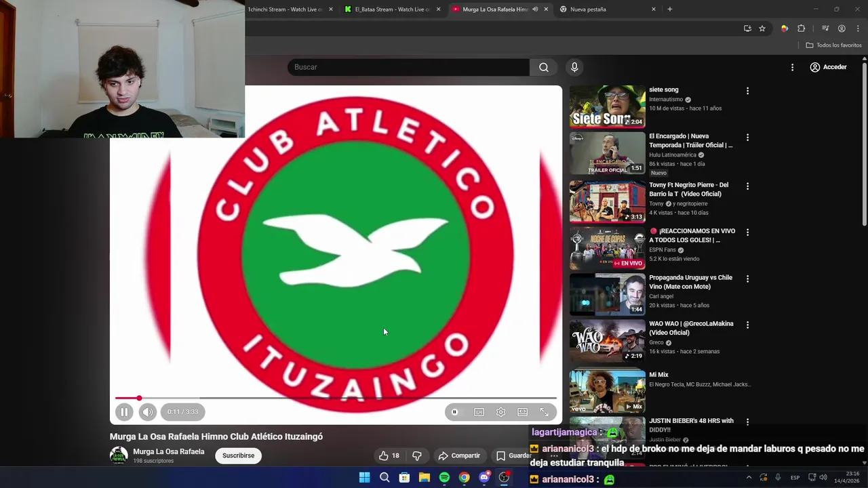Open the colorful extension icon in toolbar

pyautogui.click(x=785, y=28)
